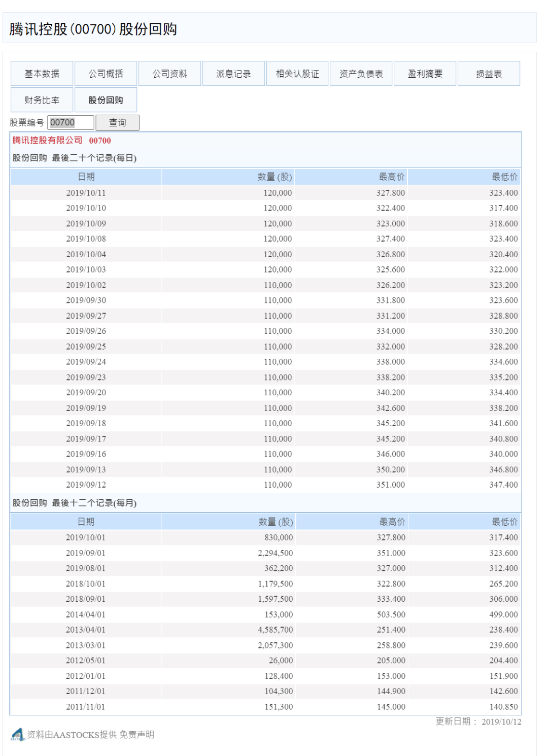Select the monthly date 2019/09/01
This screenshot has width=548, height=756.
coord(86,553)
